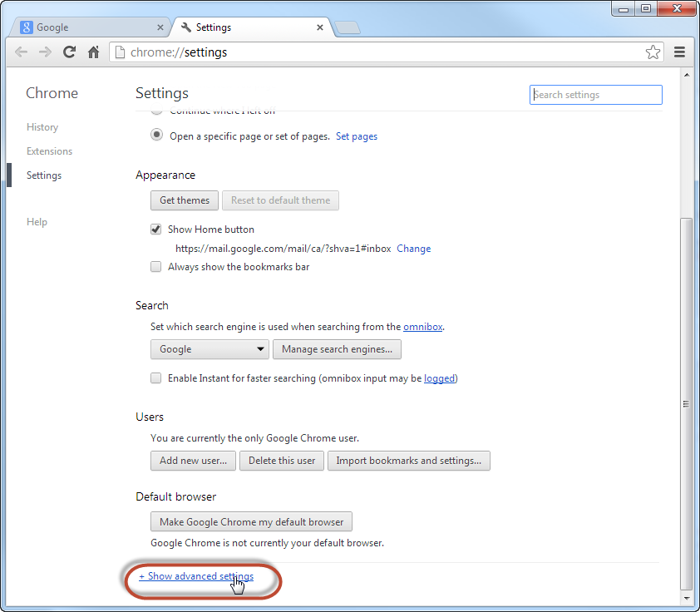This screenshot has height=612, width=700.
Task: Enable Instant for faster searching
Action: point(155,378)
